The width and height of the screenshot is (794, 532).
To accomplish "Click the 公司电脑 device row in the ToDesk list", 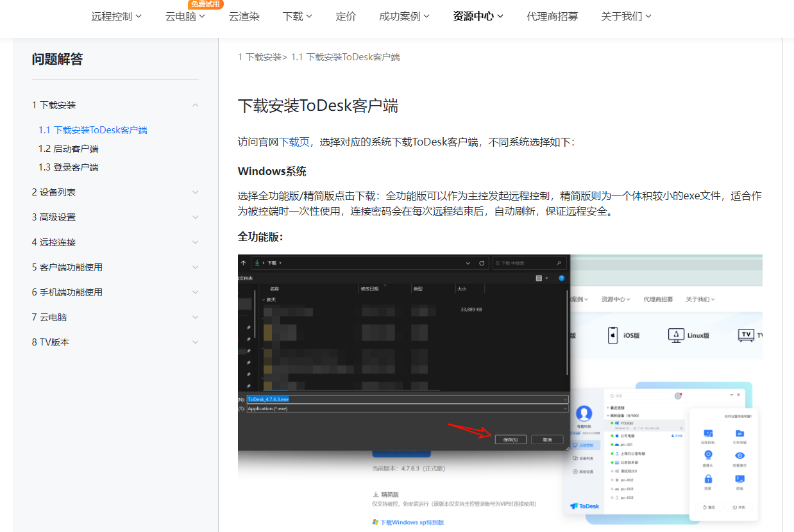I will point(645,435).
